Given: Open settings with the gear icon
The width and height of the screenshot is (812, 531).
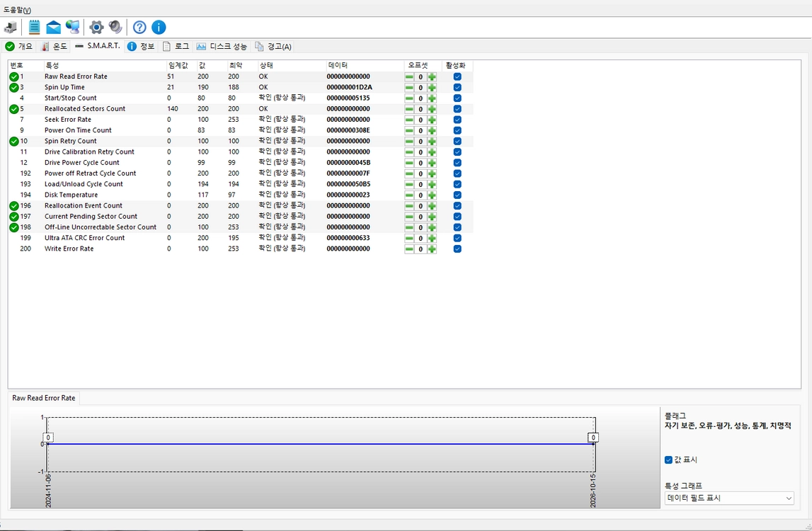Looking at the screenshot, I should [x=96, y=28].
